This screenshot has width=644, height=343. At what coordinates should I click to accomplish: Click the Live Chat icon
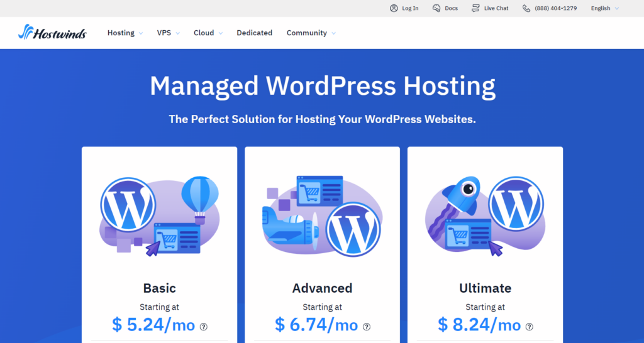point(475,8)
